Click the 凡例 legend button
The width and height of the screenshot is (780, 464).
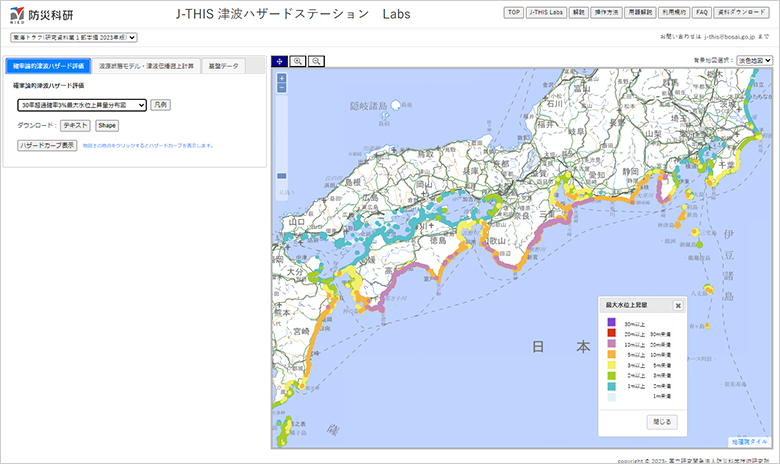[x=161, y=104]
